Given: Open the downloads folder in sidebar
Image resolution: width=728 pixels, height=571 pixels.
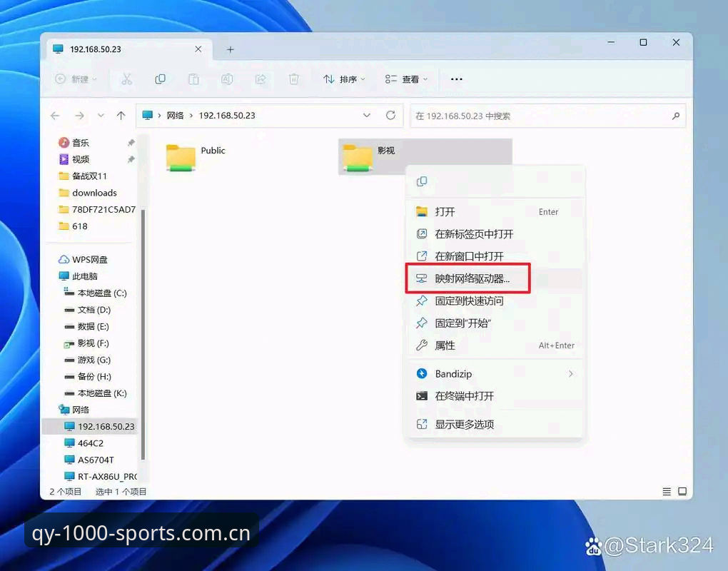Looking at the screenshot, I should point(87,193).
